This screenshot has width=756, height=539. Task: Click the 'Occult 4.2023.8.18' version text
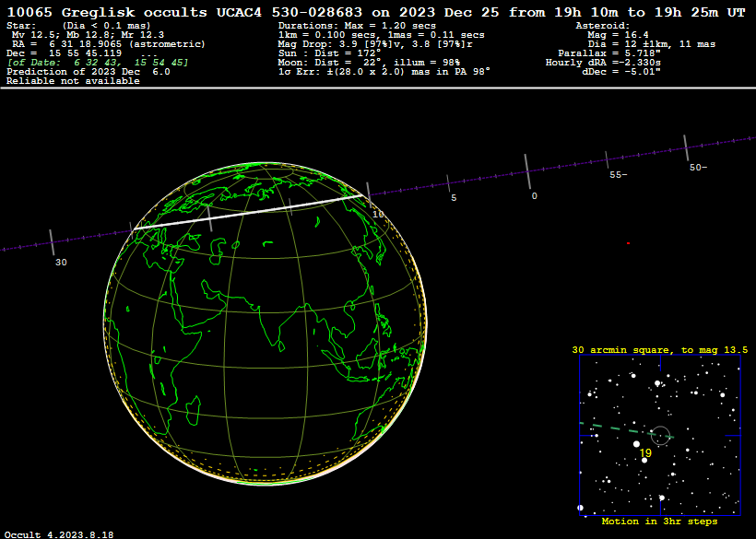point(60,534)
